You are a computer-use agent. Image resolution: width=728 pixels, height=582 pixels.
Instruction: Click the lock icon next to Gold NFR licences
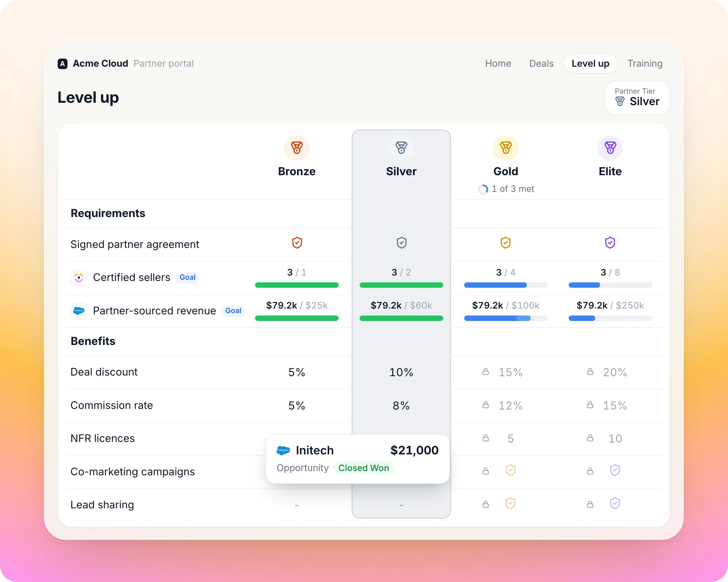point(486,438)
